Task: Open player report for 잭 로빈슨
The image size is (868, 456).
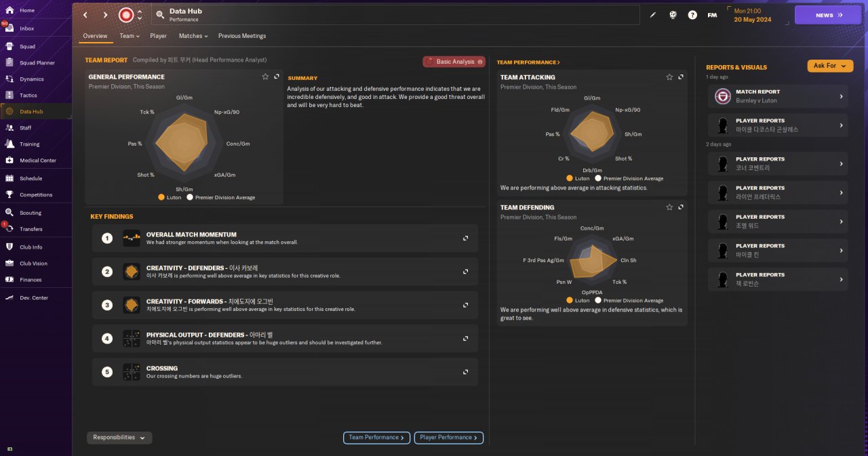Action: [x=778, y=279]
